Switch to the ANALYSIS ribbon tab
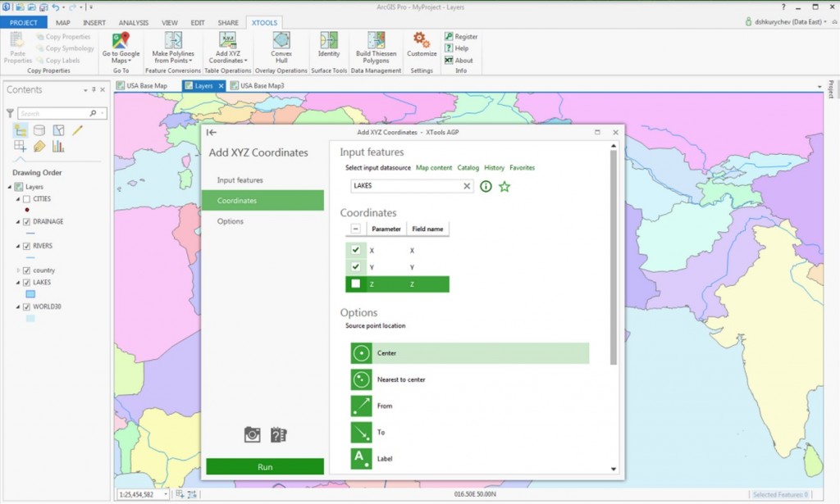 pyautogui.click(x=134, y=22)
